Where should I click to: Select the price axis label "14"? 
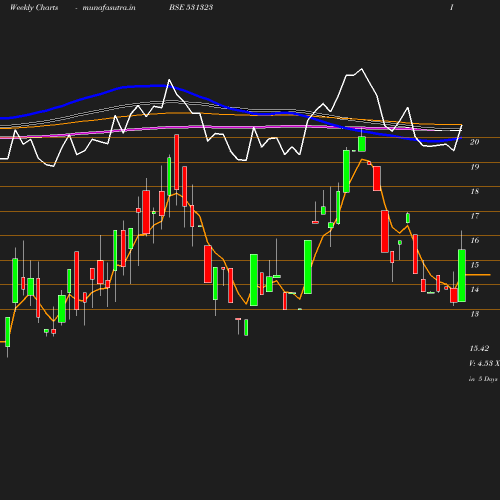[475, 290]
